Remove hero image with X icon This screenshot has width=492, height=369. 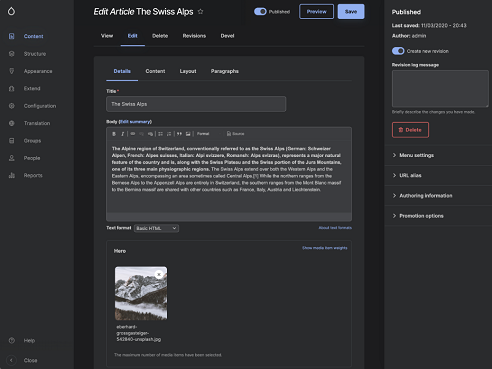[159, 274]
